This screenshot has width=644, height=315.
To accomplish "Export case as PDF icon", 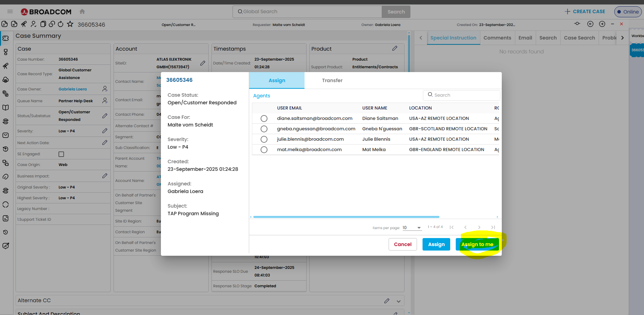I will [x=4, y=24].
